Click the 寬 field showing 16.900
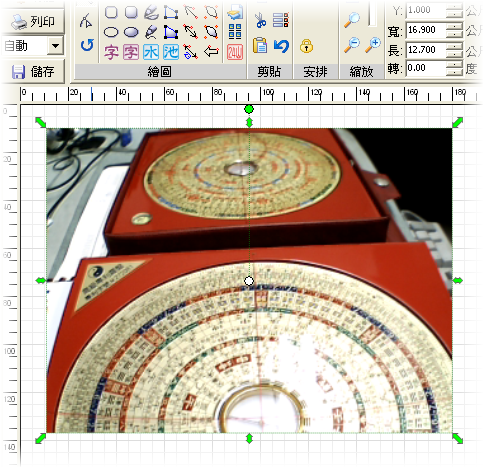This screenshot has width=484, height=468. (426, 30)
